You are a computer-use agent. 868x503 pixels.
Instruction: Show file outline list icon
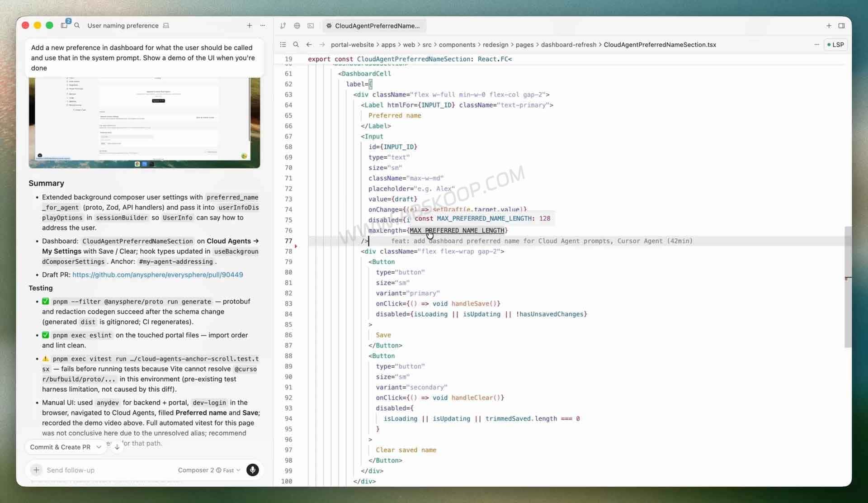(x=283, y=44)
